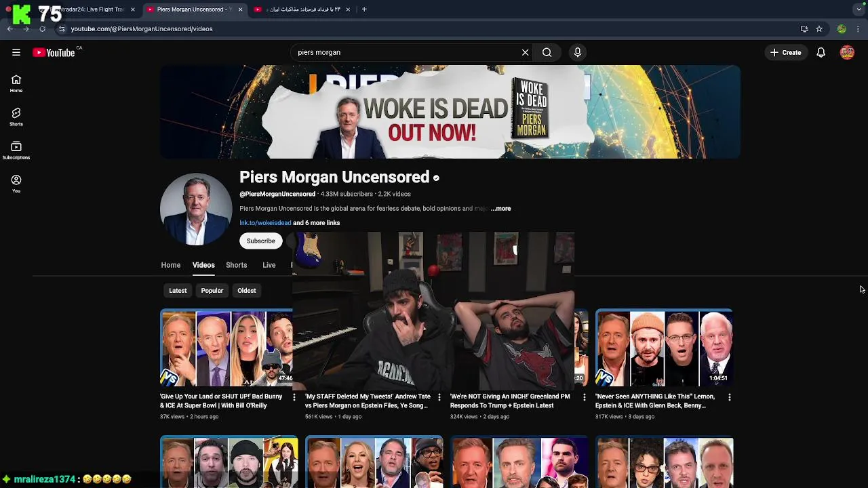Screen dimensions: 868x488
Task: Open the Bill O'Reilly video thumbnail
Action: pos(226,348)
